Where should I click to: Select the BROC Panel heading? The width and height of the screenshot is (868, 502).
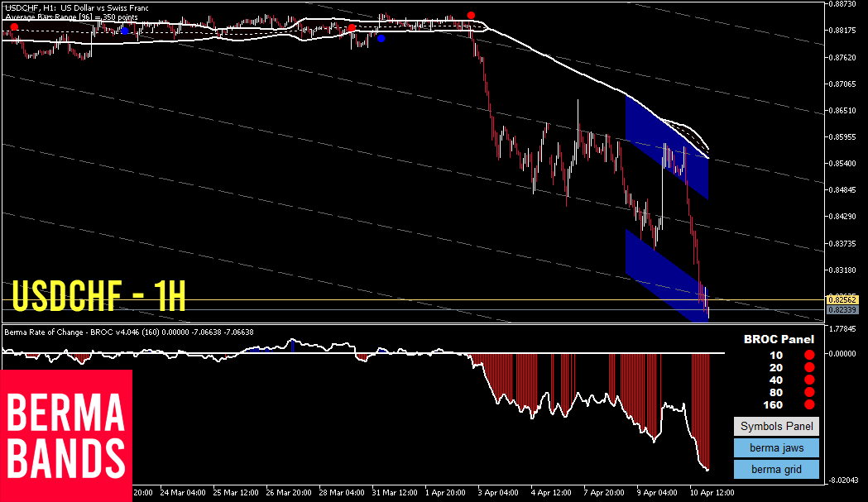(779, 339)
